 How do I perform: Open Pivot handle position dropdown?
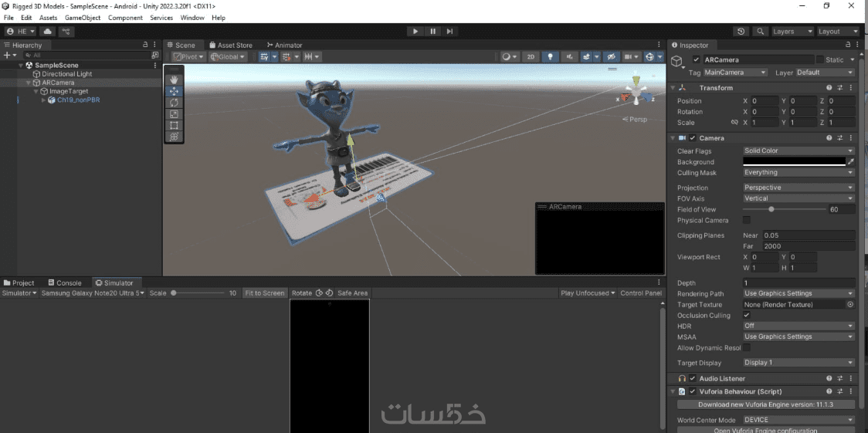pos(188,56)
